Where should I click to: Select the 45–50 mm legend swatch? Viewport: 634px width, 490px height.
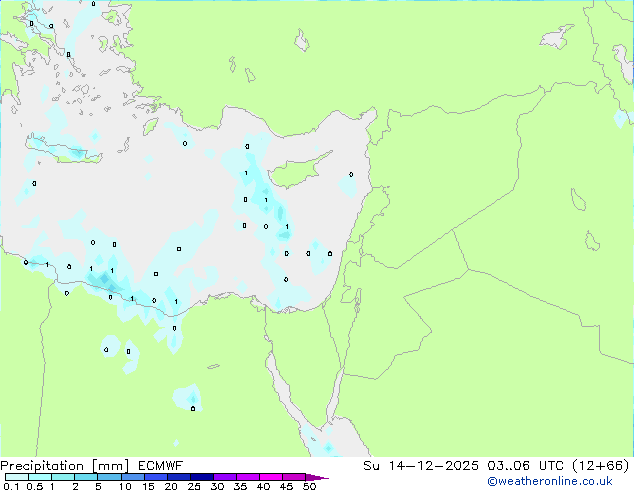[294, 477]
